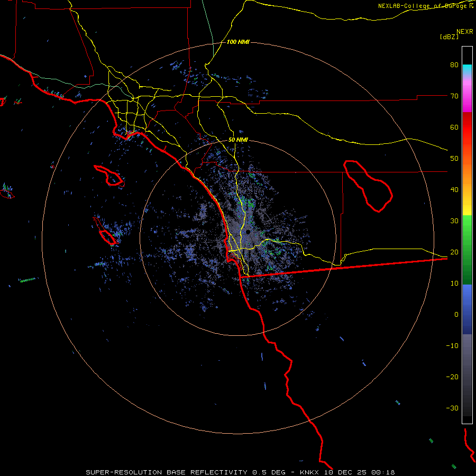Click the NEXR label above the color scale
This screenshot has height=476, width=476.
(x=464, y=31)
